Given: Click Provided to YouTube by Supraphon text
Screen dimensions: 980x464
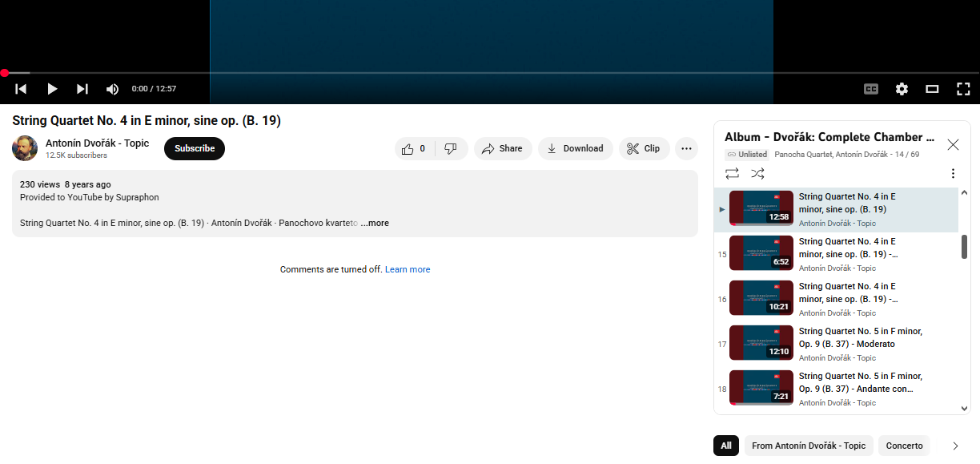Looking at the screenshot, I should pyautogui.click(x=90, y=197).
